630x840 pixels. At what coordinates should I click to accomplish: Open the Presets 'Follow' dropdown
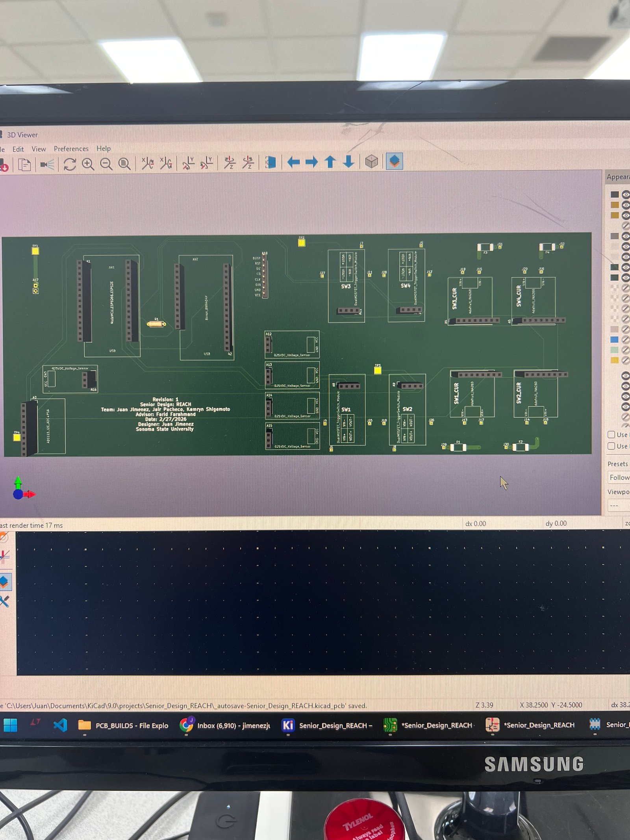pyautogui.click(x=619, y=477)
